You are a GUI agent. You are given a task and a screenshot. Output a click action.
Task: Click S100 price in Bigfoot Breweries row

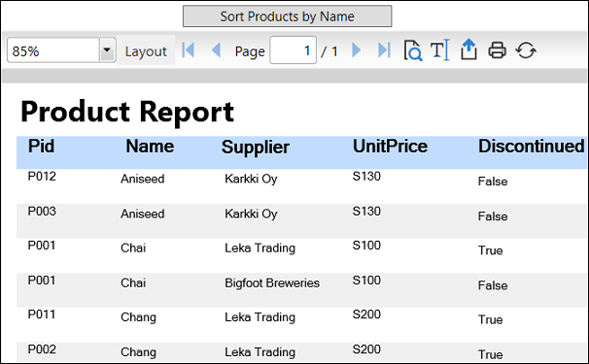(x=366, y=280)
